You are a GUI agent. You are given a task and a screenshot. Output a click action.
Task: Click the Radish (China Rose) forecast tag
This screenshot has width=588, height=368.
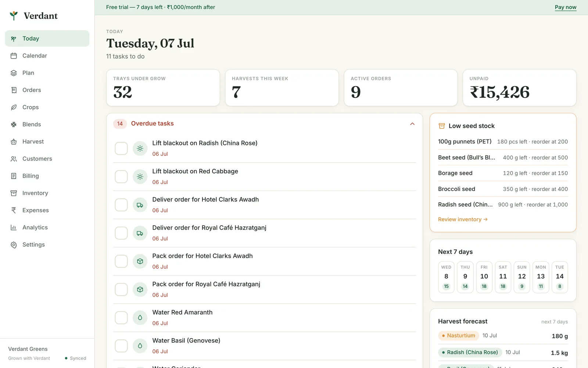(470, 352)
